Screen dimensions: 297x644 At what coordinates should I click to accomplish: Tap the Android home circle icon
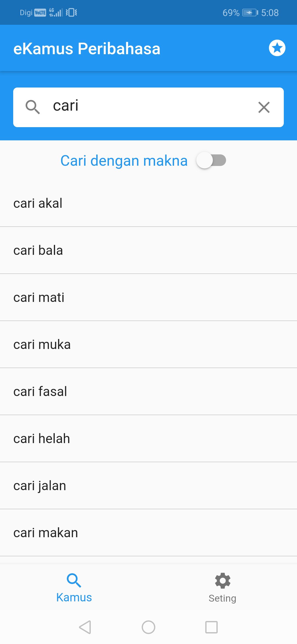tap(148, 627)
